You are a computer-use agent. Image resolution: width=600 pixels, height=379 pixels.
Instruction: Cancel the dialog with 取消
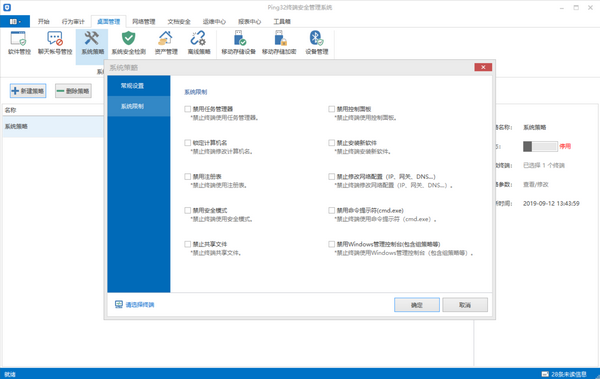click(465, 305)
